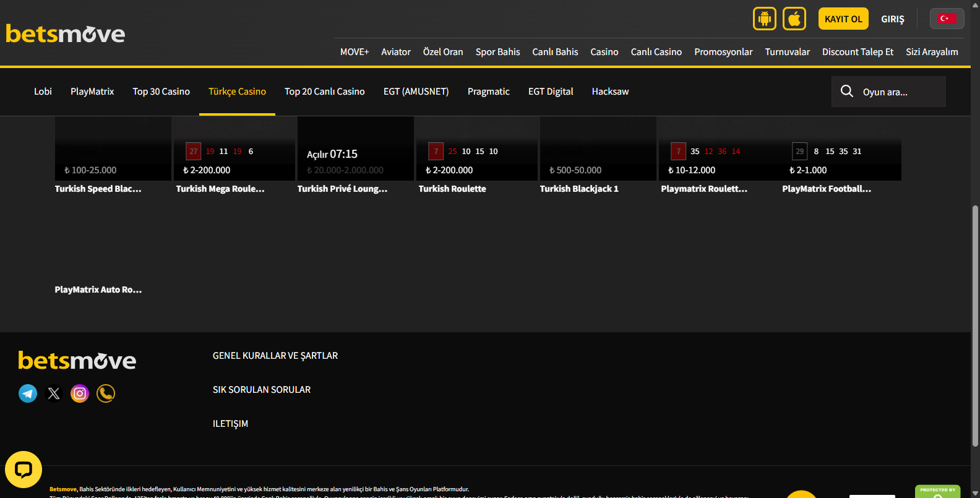980x498 pixels.
Task: Go to Canlı Bahis section
Action: 556,52
